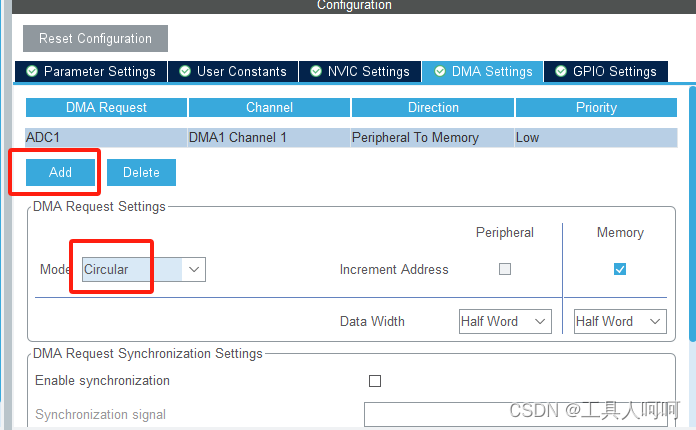Select the DMA Settings tab
696x430 pixels.
click(x=482, y=71)
